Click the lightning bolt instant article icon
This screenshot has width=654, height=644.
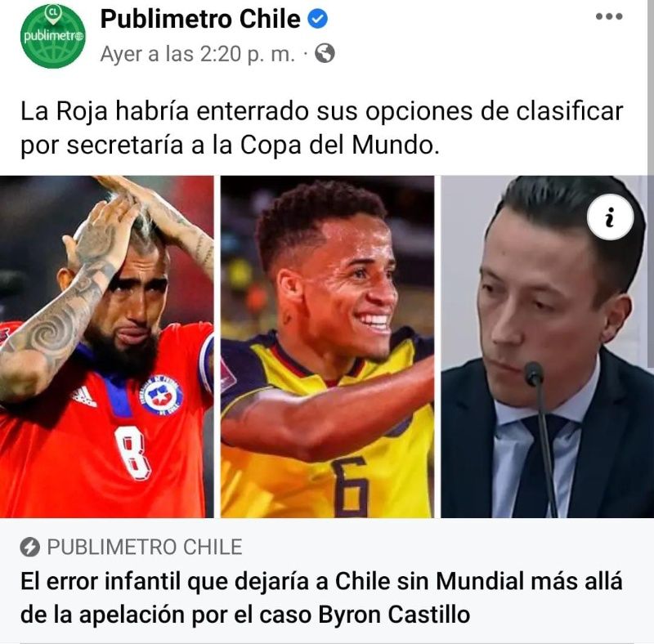pyautogui.click(x=30, y=548)
